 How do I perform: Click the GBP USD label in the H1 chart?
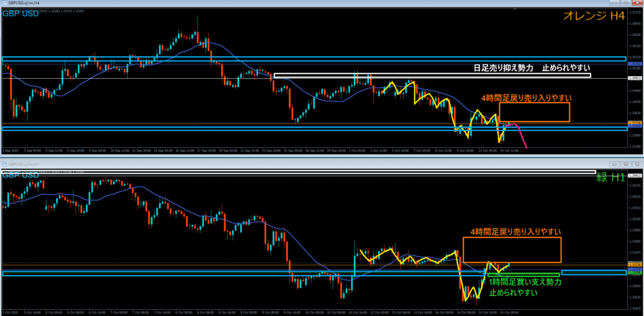point(21,176)
